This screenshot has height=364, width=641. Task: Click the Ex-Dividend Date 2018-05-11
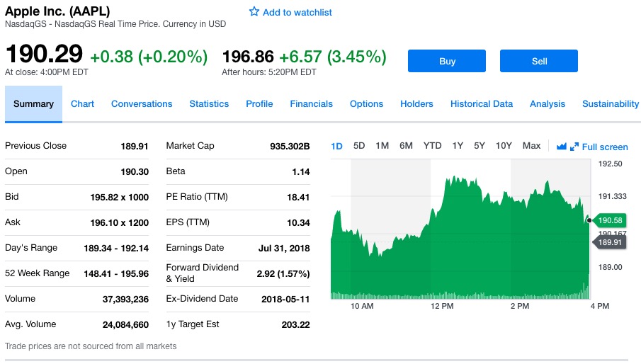point(285,300)
